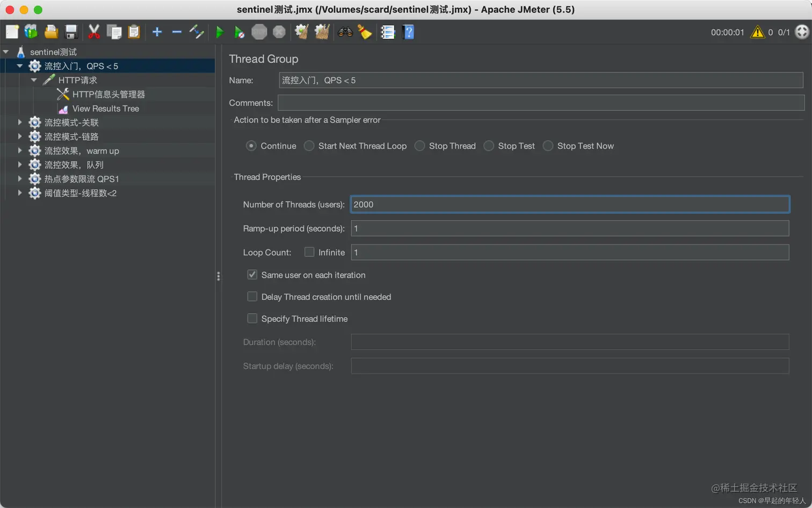The width and height of the screenshot is (812, 508).
Task: Enable Specify Thread lifetime checkbox
Action: coord(252,319)
